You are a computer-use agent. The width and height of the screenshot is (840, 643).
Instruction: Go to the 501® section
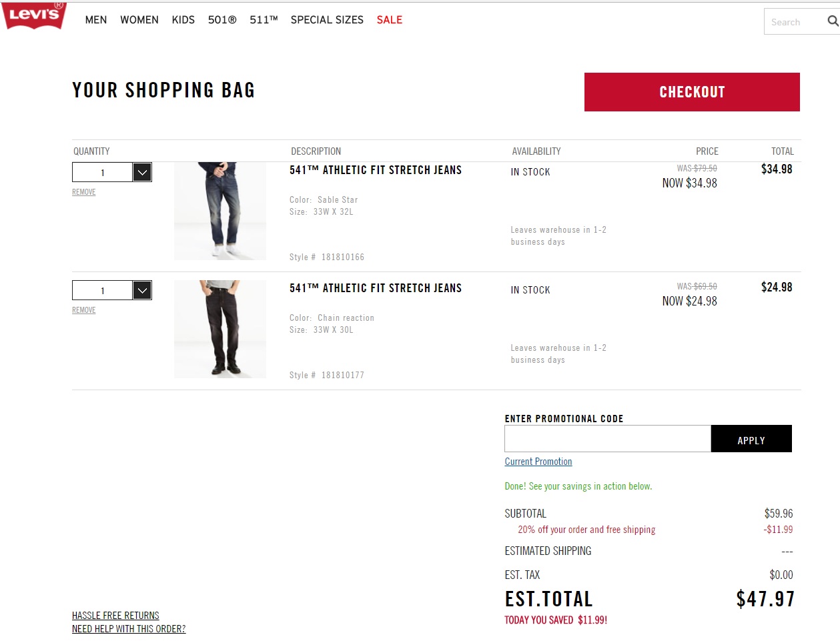click(222, 20)
